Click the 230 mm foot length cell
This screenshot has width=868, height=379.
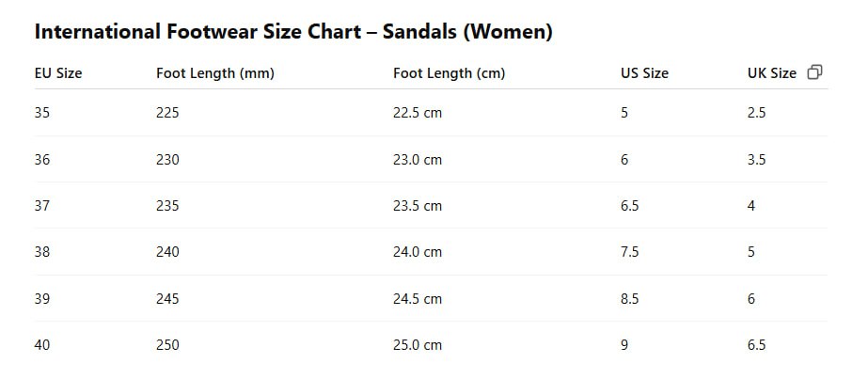tap(167, 159)
